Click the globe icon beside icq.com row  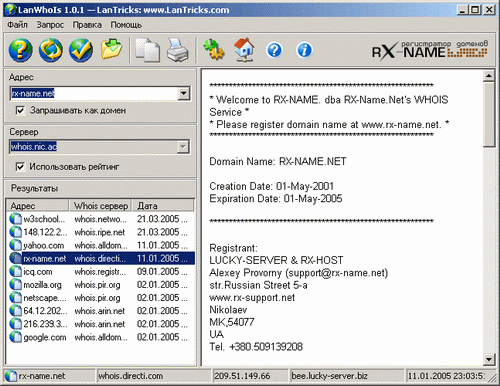15,271
